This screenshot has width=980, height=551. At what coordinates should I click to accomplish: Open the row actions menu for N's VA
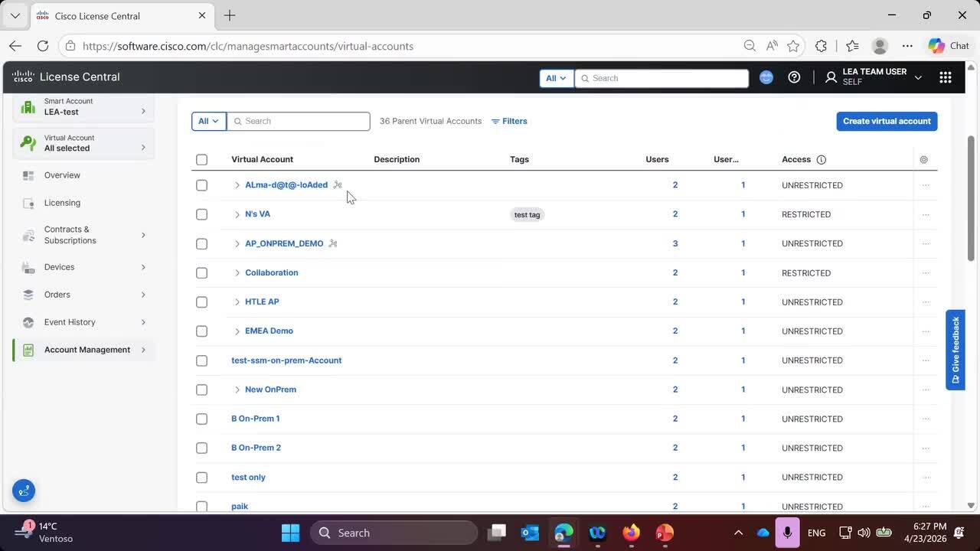click(x=926, y=214)
